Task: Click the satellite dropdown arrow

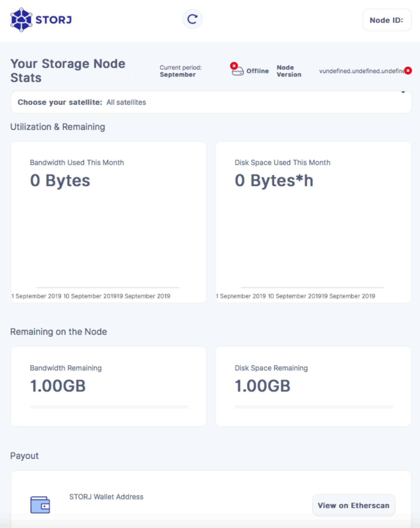Action: (403, 92)
